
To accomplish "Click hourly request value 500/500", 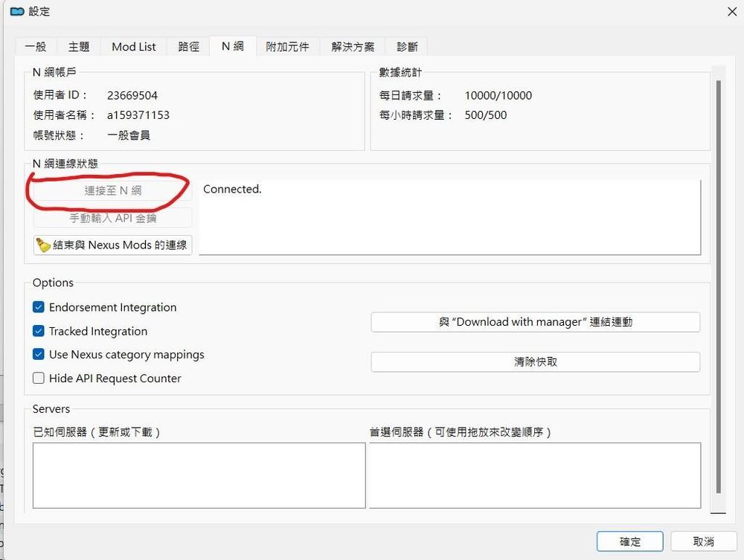I will [x=485, y=115].
